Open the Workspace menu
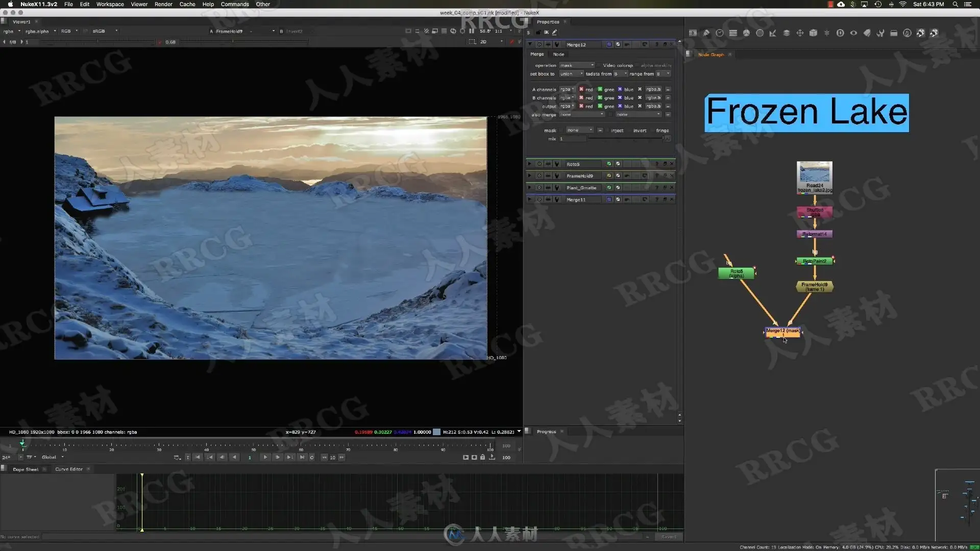The height and width of the screenshot is (551, 980). 110,4
